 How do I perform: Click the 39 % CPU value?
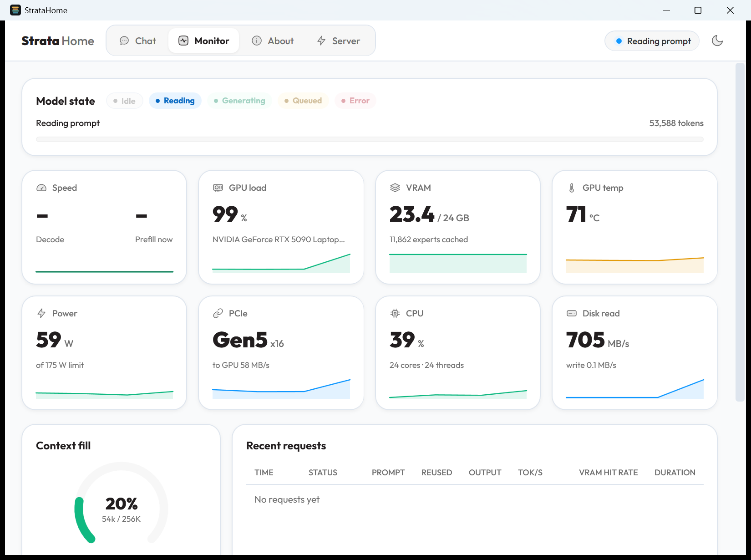point(407,340)
